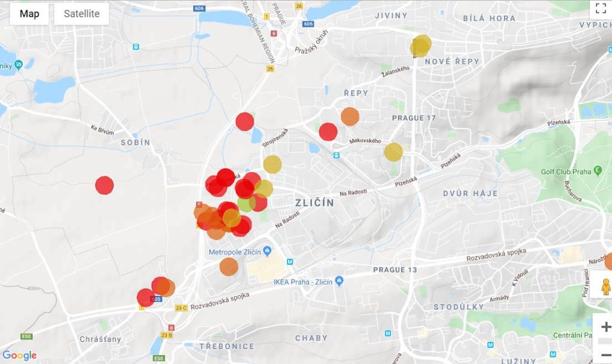
Task: Click the train station icon near Makovského
Action: [x=336, y=155]
